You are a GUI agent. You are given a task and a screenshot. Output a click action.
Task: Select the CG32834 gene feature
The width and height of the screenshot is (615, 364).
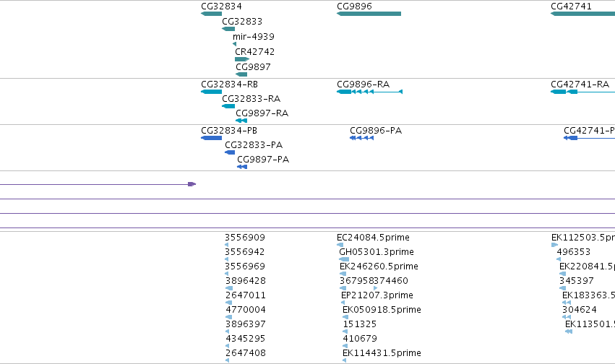tap(212, 14)
